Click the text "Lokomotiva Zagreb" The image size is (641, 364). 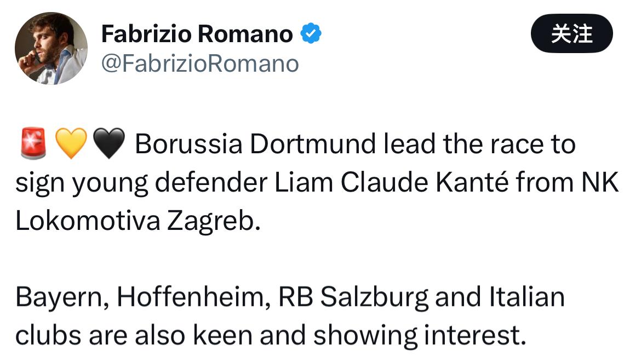point(136,220)
